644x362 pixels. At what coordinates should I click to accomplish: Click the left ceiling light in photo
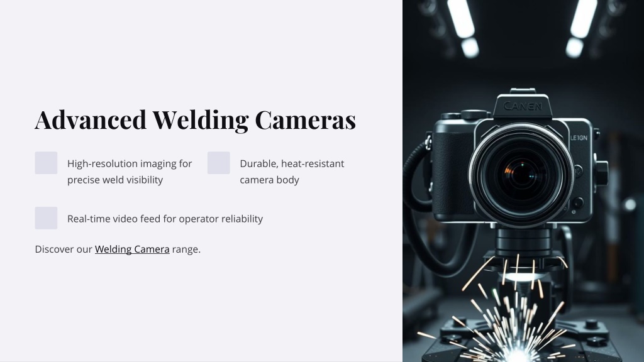[464, 26]
